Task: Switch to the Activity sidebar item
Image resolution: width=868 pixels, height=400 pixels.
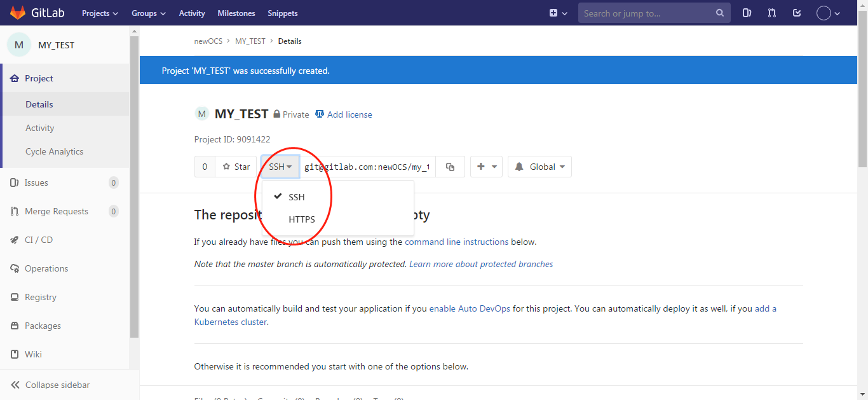Action: pyautogui.click(x=39, y=127)
